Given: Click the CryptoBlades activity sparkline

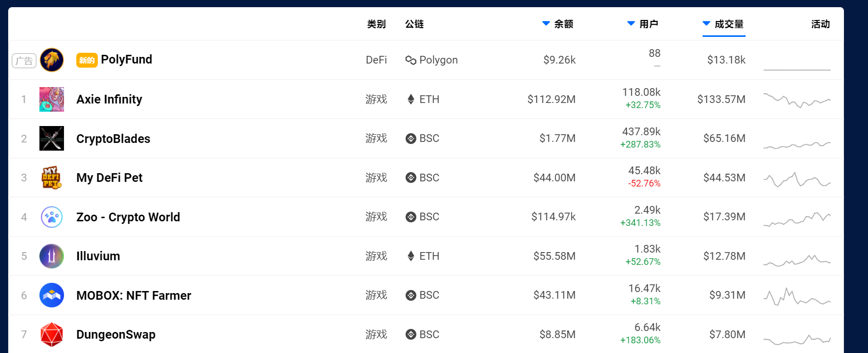Looking at the screenshot, I should pyautogui.click(x=797, y=144).
